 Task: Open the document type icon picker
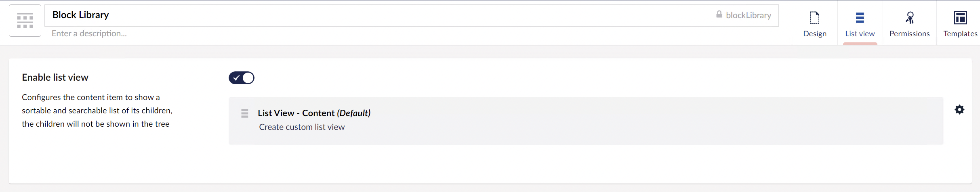[x=25, y=21]
